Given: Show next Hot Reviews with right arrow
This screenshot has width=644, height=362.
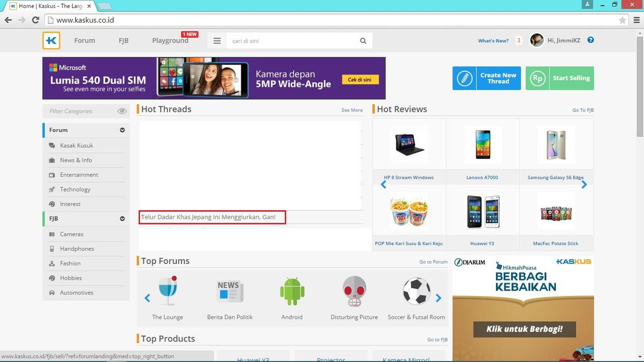Looking at the screenshot, I should point(584,185).
